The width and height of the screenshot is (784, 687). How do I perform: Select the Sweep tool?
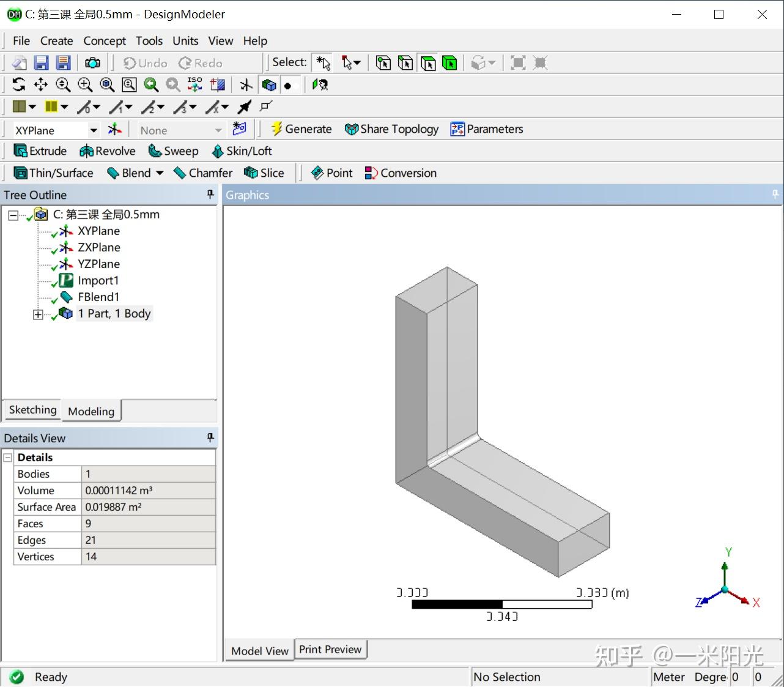coord(173,150)
